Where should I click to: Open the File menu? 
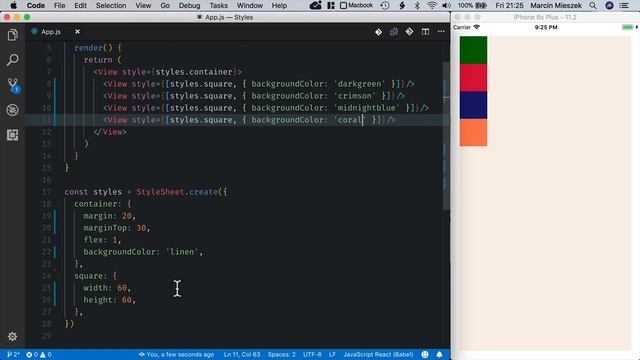pos(60,5)
